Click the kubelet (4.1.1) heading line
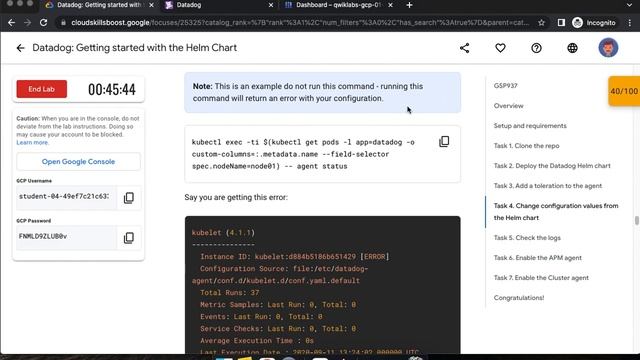Image resolution: width=640 pixels, height=360 pixels. click(223, 233)
